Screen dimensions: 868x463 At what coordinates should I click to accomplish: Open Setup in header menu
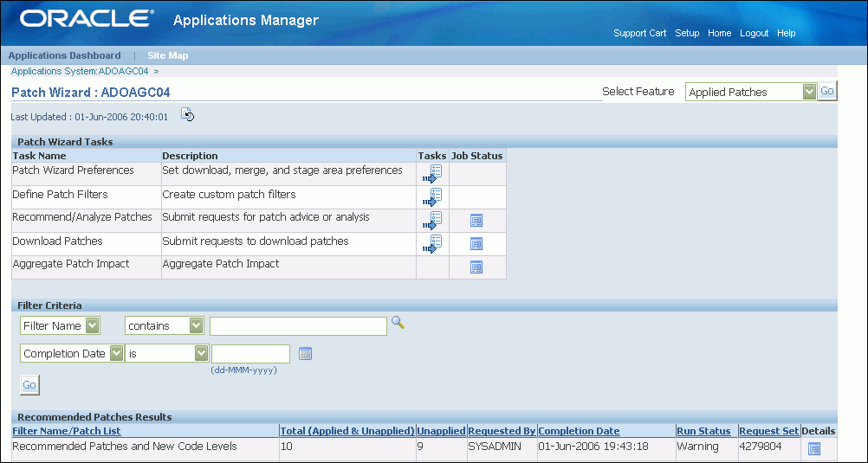(x=687, y=33)
